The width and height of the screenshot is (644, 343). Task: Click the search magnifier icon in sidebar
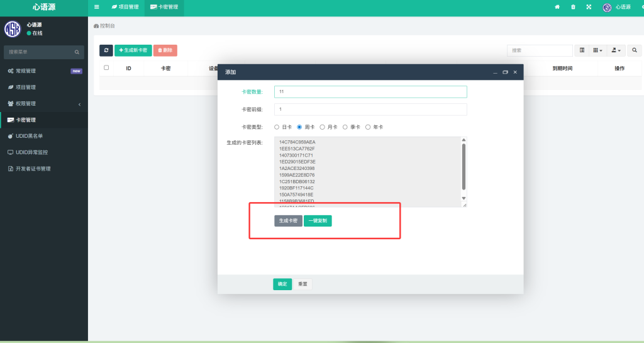77,52
